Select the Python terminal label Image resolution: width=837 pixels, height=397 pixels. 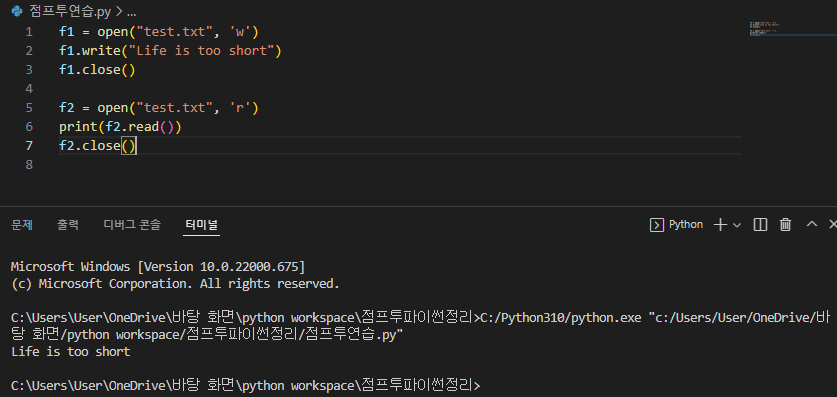coord(686,225)
